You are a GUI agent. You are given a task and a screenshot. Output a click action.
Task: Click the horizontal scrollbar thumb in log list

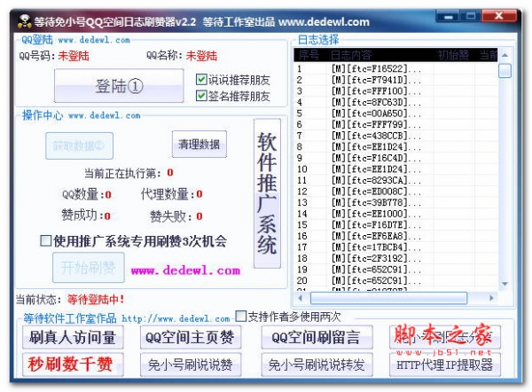coord(388,298)
